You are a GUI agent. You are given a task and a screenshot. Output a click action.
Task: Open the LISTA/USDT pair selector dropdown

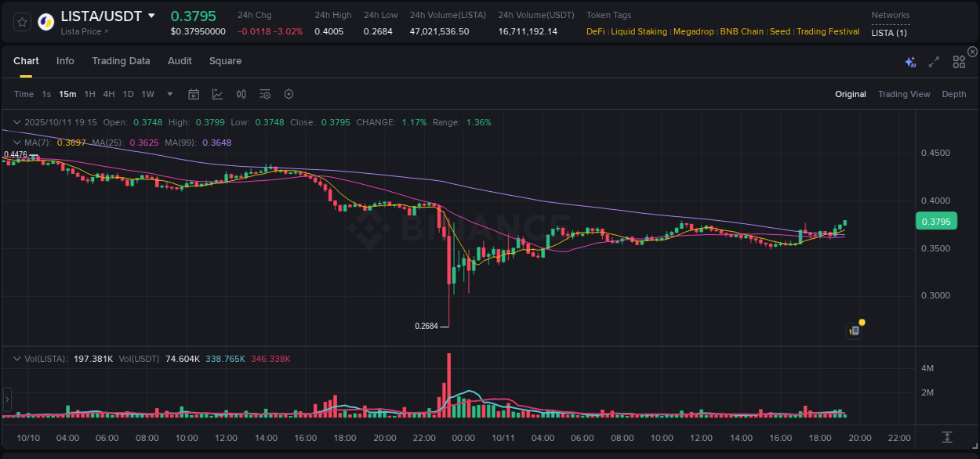(x=151, y=16)
